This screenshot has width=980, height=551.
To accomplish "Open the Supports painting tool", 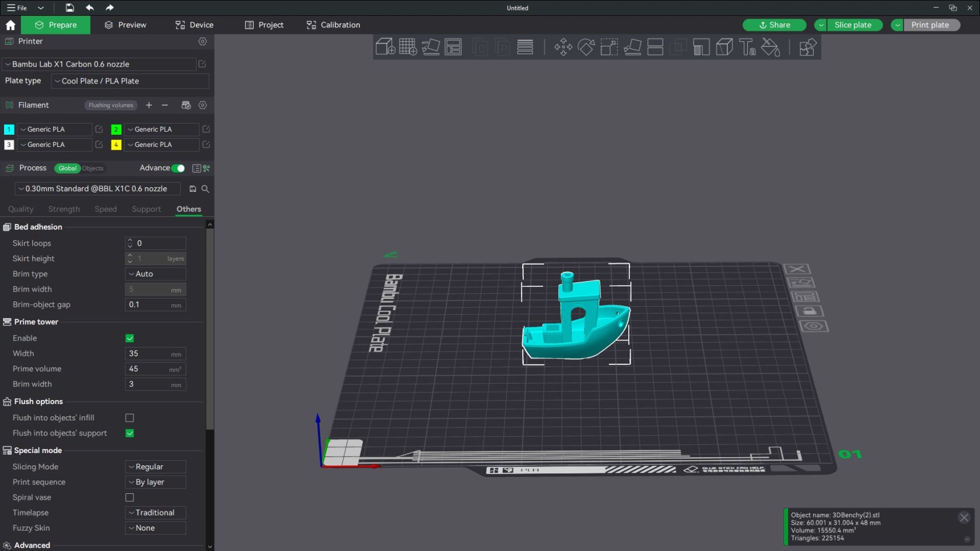I will tap(701, 47).
